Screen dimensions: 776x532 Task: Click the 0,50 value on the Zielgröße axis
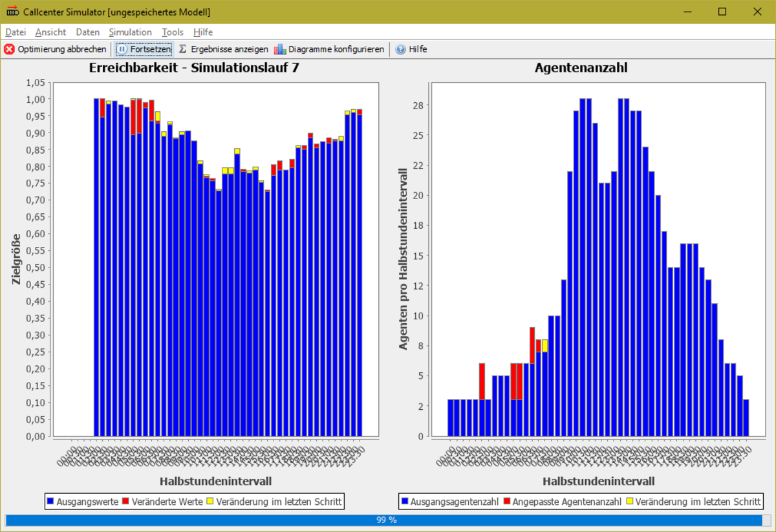36,268
